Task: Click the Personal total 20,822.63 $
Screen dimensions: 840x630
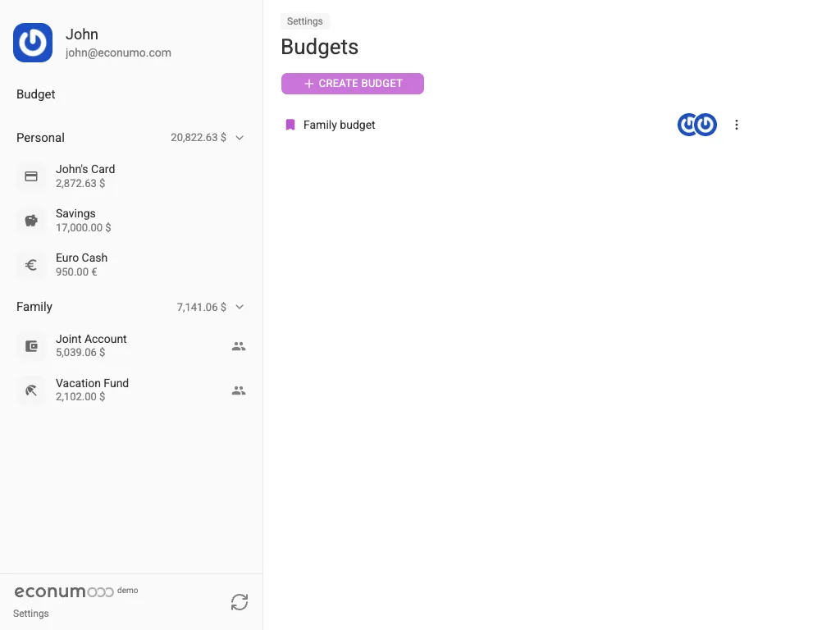Action: pyautogui.click(x=199, y=138)
